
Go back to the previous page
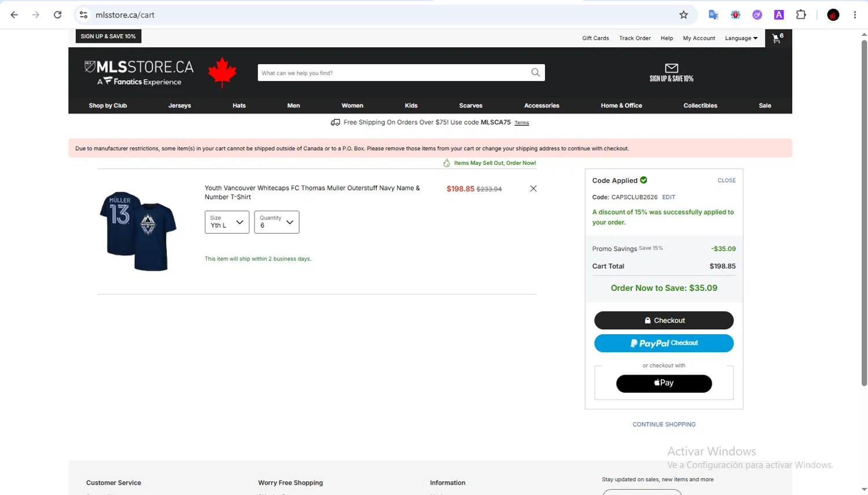(14, 15)
